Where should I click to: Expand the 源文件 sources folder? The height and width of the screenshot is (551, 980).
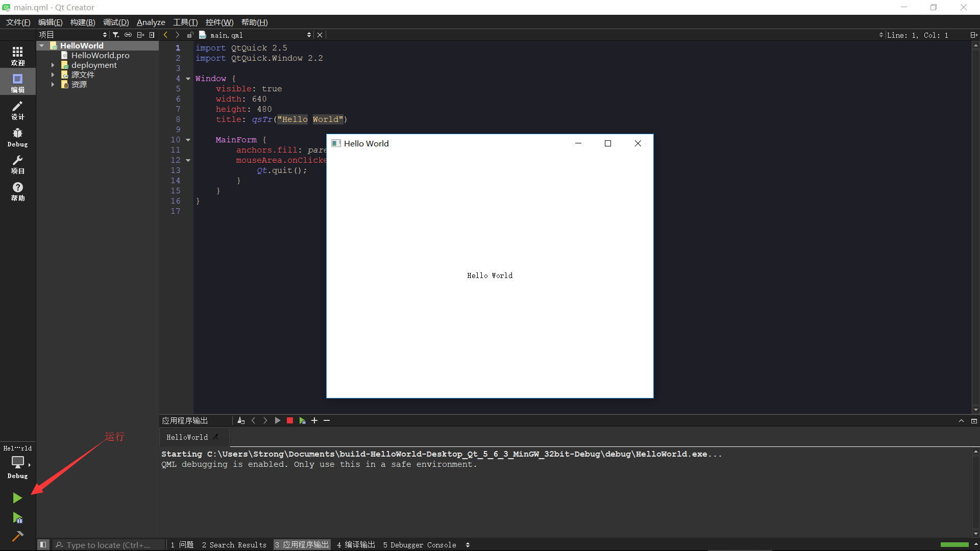[x=53, y=75]
